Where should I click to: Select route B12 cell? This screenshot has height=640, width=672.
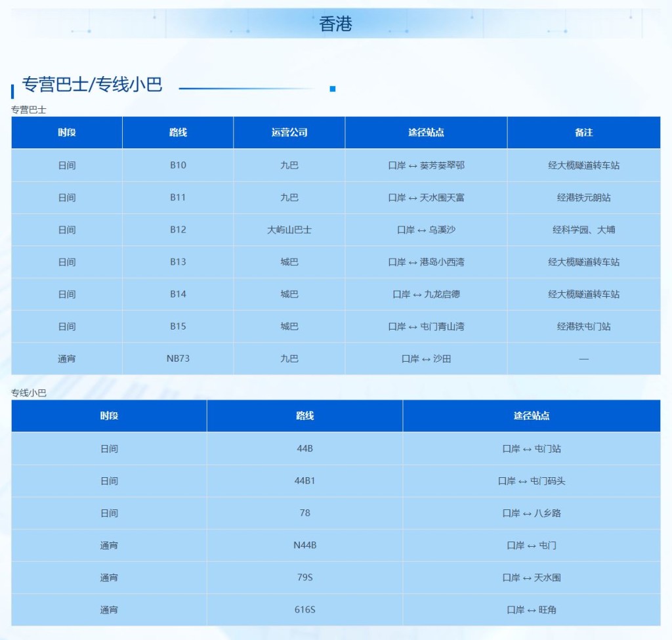pyautogui.click(x=178, y=229)
